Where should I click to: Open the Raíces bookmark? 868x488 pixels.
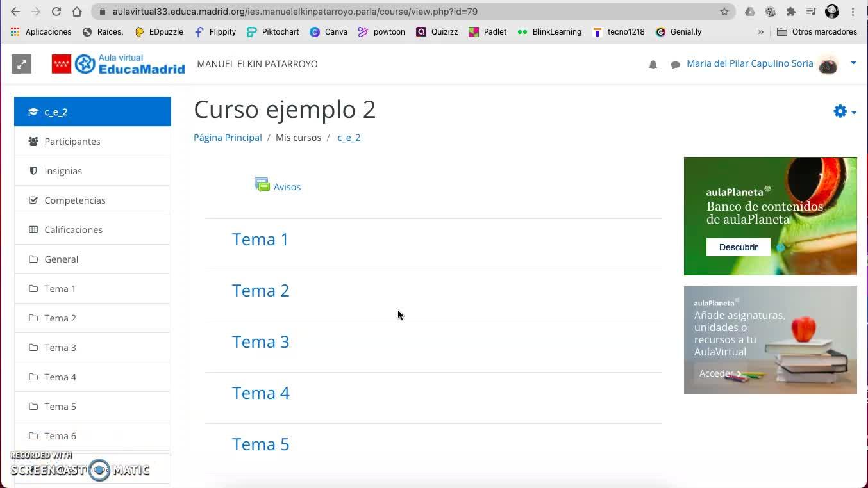point(103,32)
